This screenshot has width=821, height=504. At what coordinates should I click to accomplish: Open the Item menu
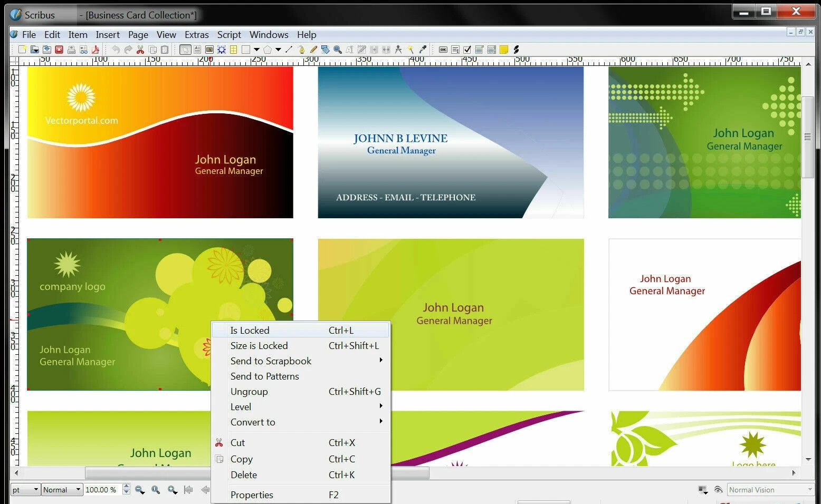point(78,35)
